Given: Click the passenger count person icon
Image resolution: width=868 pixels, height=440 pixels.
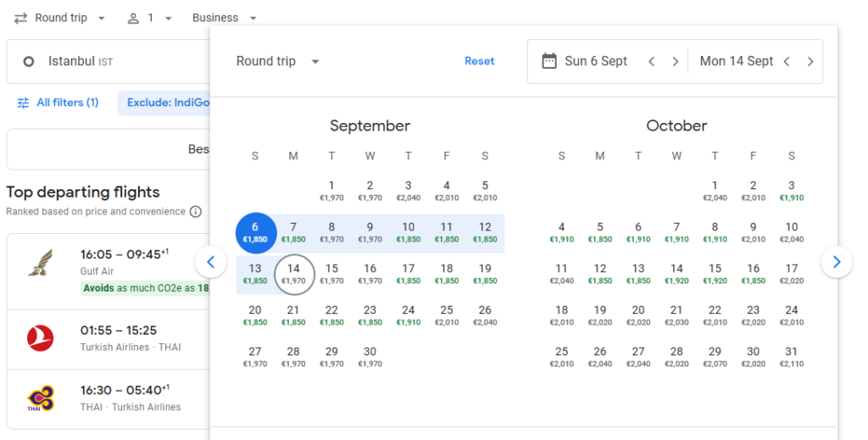Looking at the screenshot, I should [x=133, y=18].
